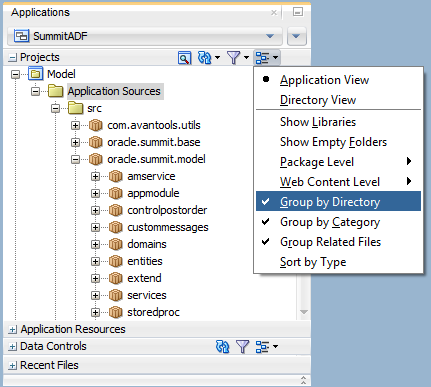Click the Data Controls refresh icon
The height and width of the screenshot is (387, 431).
point(222,347)
